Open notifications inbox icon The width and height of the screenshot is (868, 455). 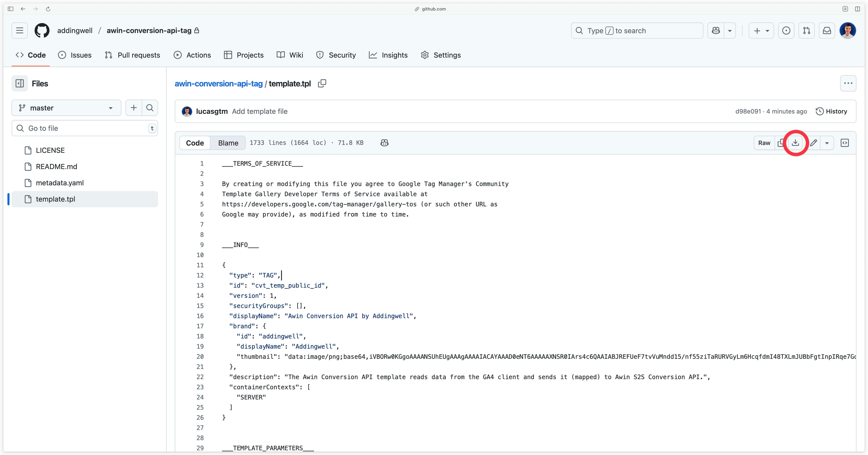coord(827,31)
